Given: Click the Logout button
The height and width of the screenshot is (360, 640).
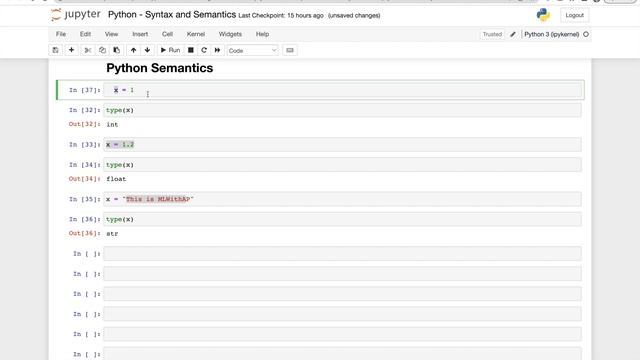Looking at the screenshot, I should 574,15.
